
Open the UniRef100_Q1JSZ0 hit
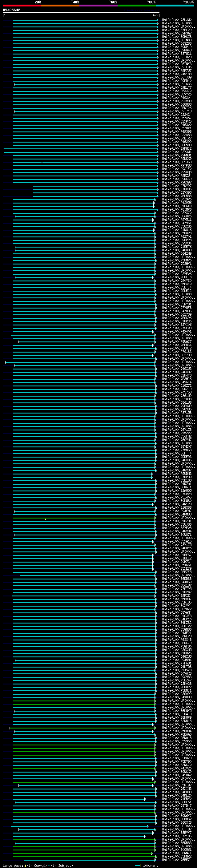click(177, 670)
